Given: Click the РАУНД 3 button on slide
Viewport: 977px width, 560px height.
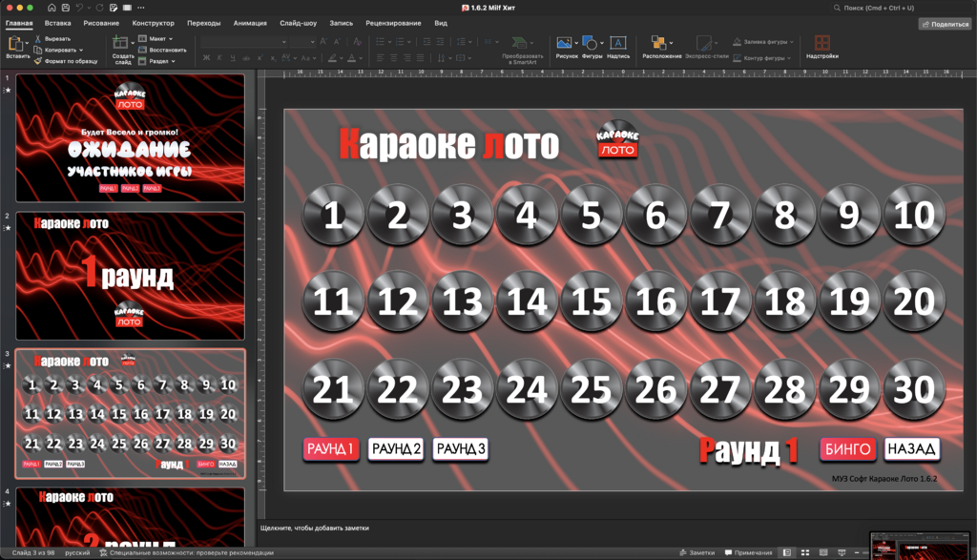Looking at the screenshot, I should [461, 448].
